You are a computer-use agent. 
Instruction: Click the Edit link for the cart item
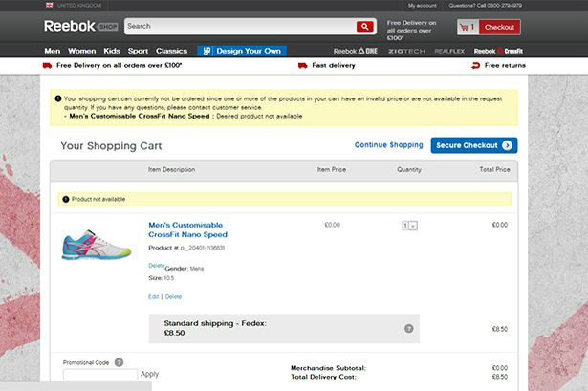[153, 297]
